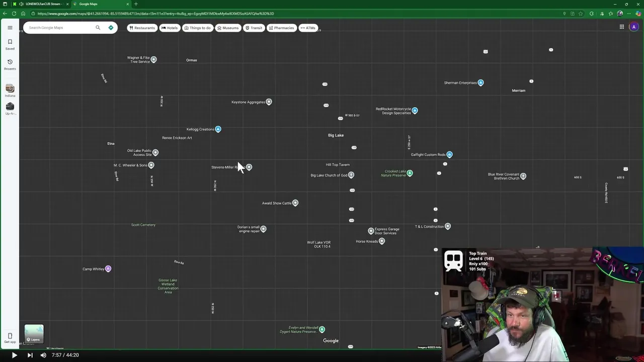The image size is (644, 362).
Task: Select the Gaflight Custom Rods pin
Action: tap(449, 154)
